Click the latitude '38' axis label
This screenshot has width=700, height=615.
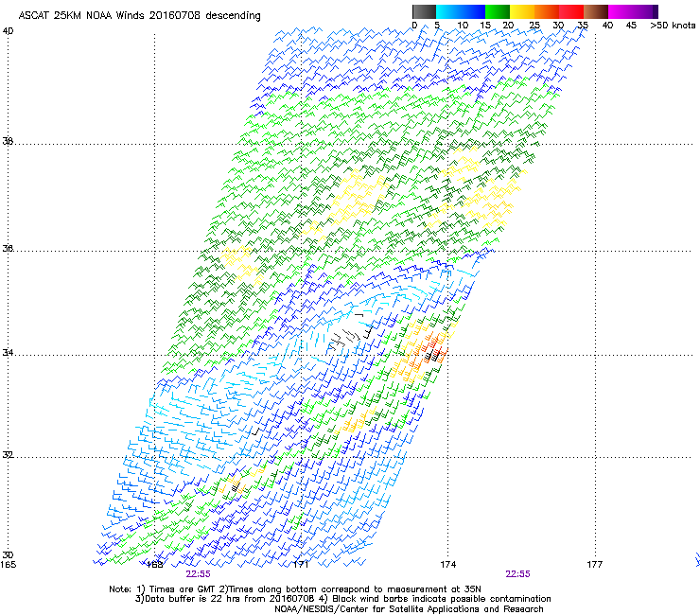[8, 141]
